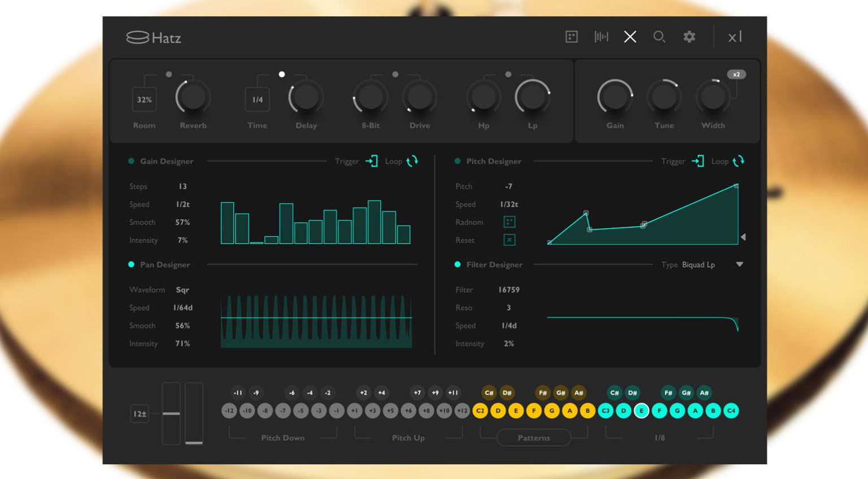Click the Gain knob

click(615, 97)
